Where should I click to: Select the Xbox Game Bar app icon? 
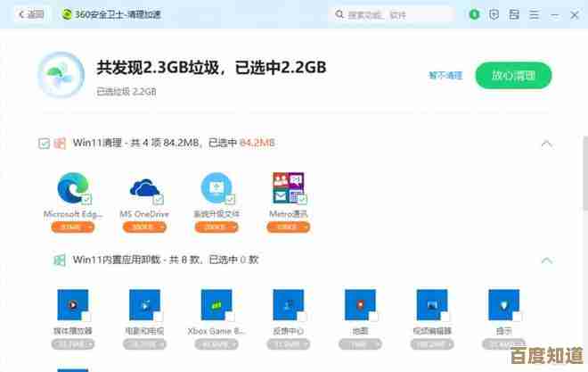[216, 305]
